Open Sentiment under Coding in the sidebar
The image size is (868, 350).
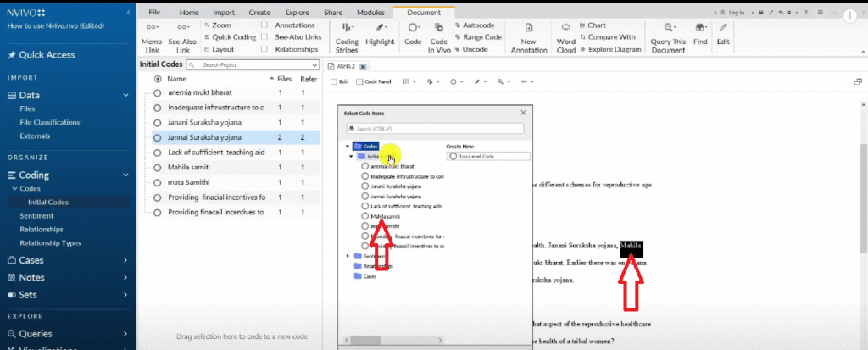(x=36, y=215)
